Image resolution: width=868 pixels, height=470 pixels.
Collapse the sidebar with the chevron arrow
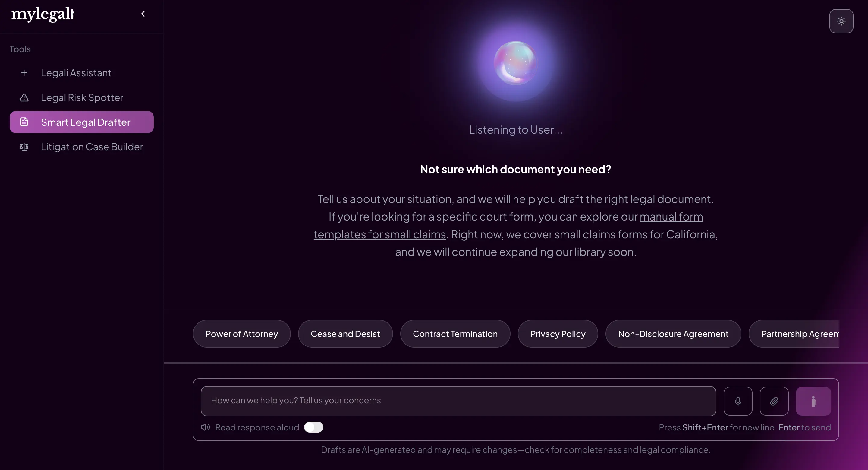coord(143,14)
